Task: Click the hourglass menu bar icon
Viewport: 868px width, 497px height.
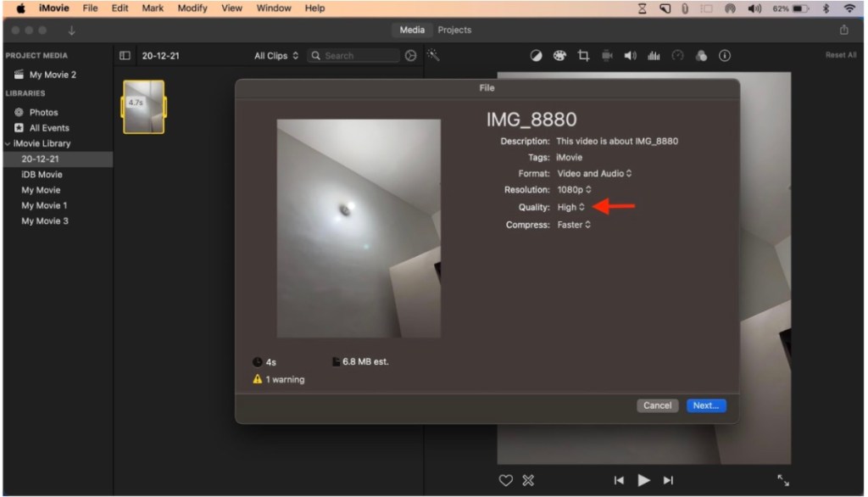Action: coord(642,8)
